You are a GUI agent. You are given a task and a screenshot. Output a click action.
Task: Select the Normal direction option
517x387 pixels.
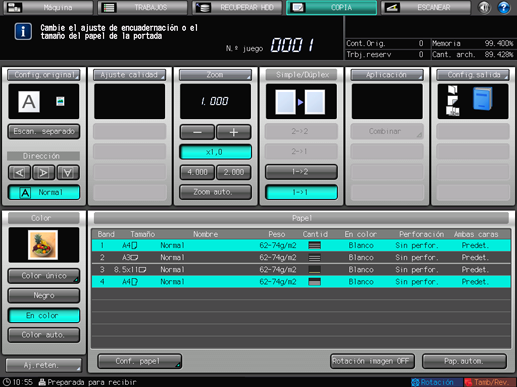click(44, 192)
